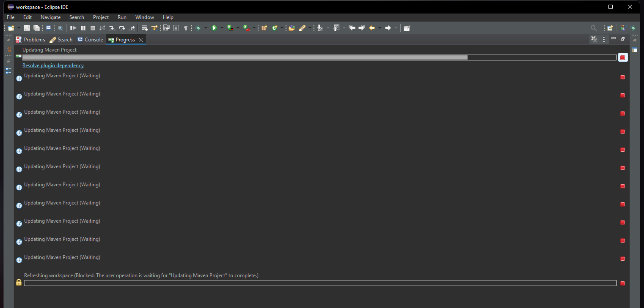Image resolution: width=644 pixels, height=308 pixels.
Task: Click the Disconnect debug icon
Action: (102, 28)
